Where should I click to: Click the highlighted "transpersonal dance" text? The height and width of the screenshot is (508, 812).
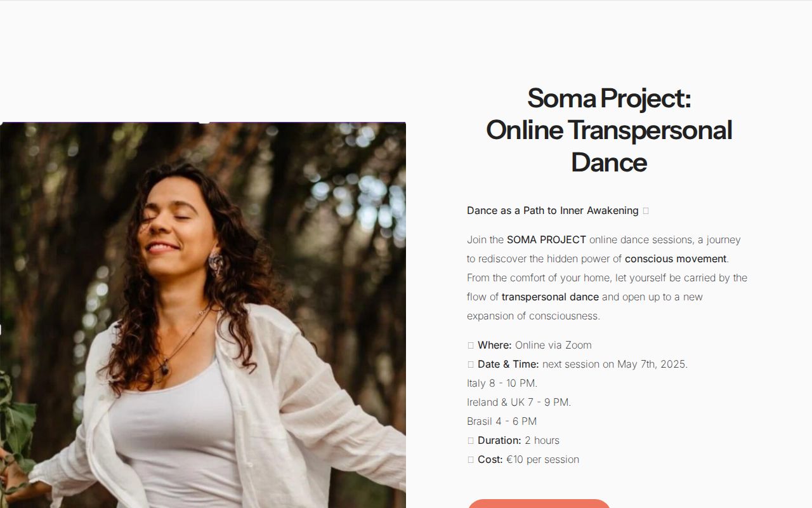point(549,297)
